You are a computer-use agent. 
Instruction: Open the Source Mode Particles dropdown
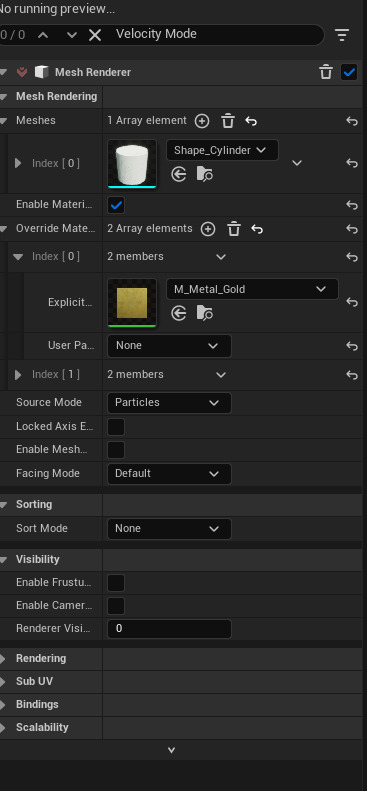click(169, 403)
